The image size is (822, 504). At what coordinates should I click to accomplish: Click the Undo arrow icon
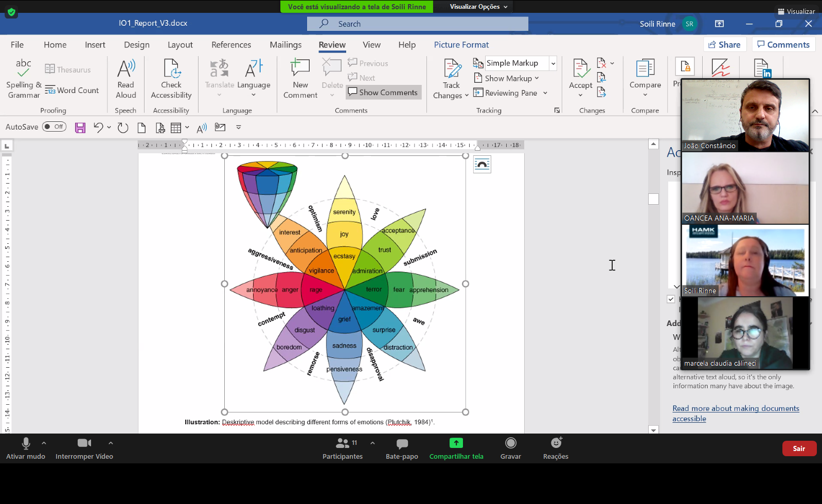(x=98, y=128)
